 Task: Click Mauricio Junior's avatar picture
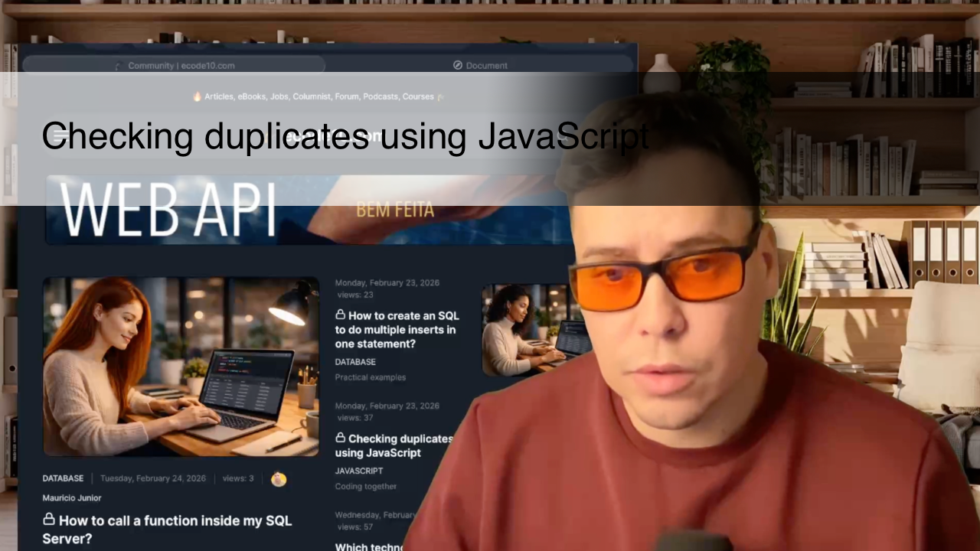point(278,478)
